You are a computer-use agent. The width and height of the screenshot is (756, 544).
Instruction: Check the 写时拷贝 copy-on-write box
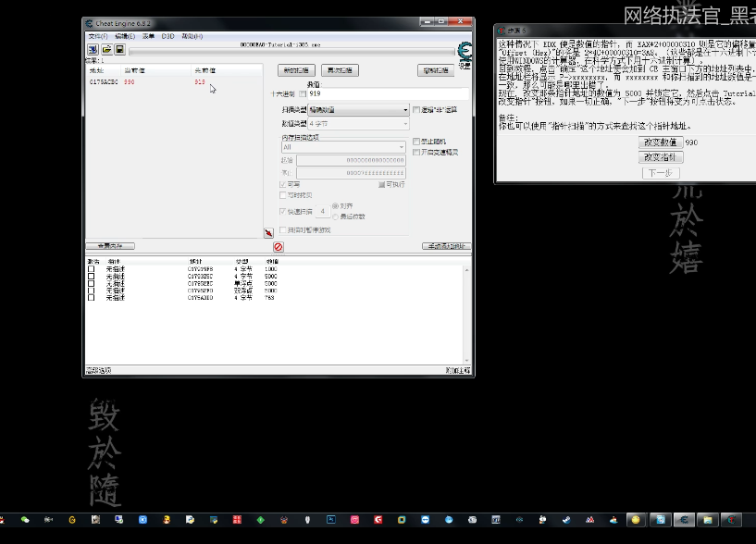(283, 195)
